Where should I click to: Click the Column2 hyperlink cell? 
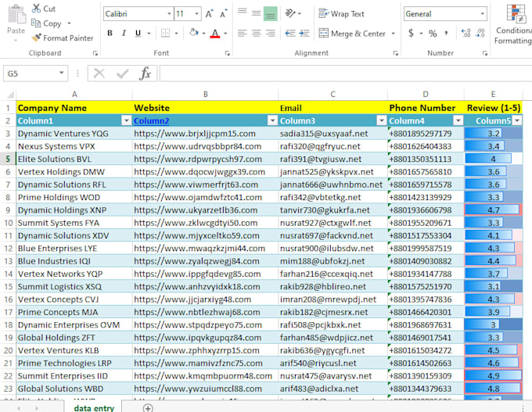[151, 120]
